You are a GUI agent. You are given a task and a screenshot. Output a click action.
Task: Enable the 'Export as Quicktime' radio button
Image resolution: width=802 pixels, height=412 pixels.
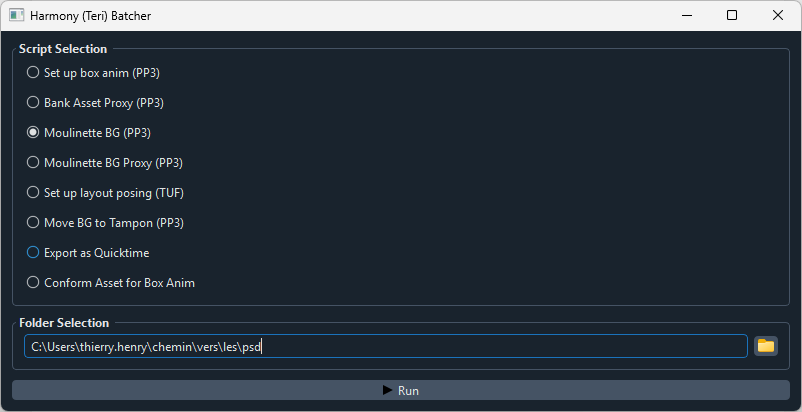tap(33, 253)
